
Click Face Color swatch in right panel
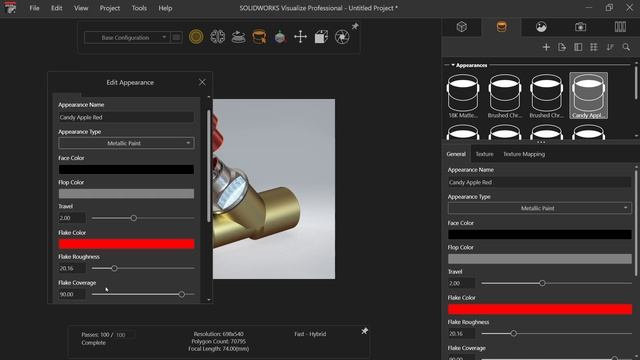540,234
